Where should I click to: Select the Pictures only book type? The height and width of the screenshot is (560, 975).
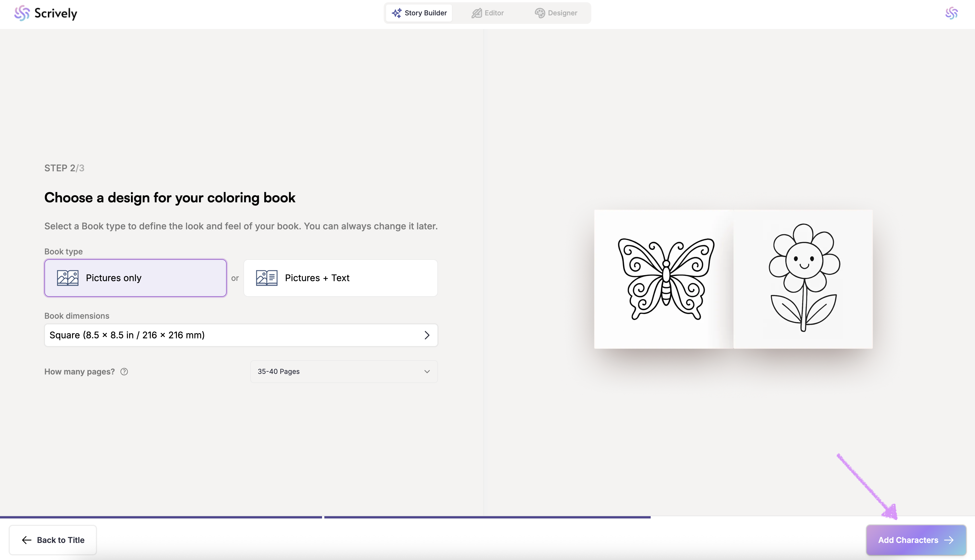136,278
